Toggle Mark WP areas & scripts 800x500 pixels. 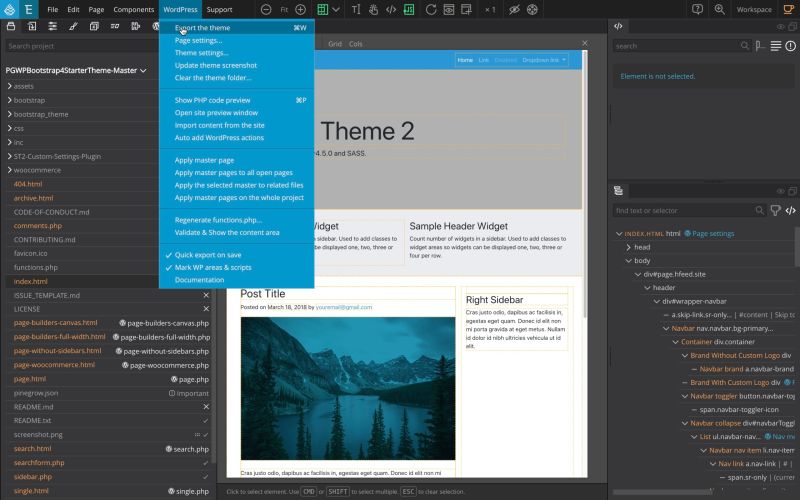[x=212, y=267]
